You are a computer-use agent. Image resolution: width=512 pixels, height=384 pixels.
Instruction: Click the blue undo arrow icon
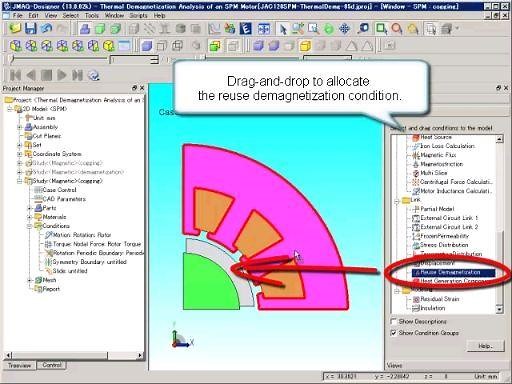tap(46, 29)
